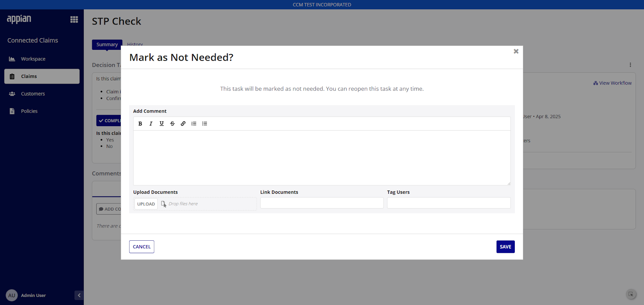This screenshot has height=305, width=644.
Task: Open Customers in the sidebar
Action: coord(42,94)
